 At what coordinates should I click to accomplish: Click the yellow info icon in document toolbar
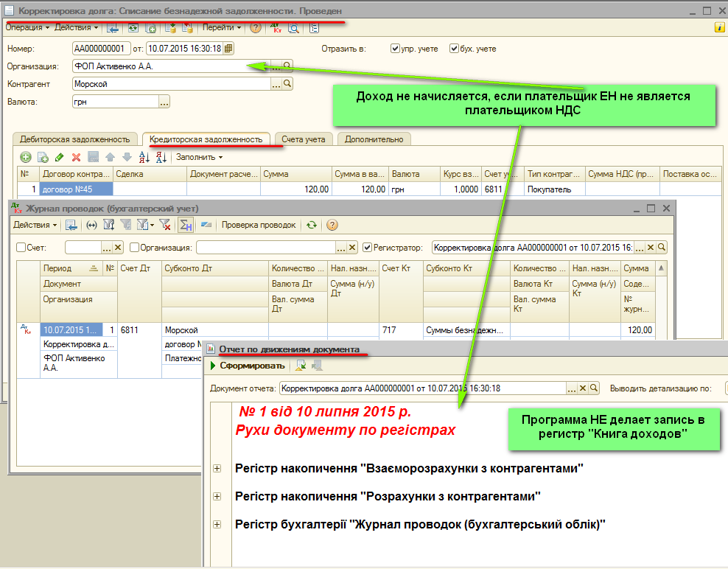click(x=720, y=27)
